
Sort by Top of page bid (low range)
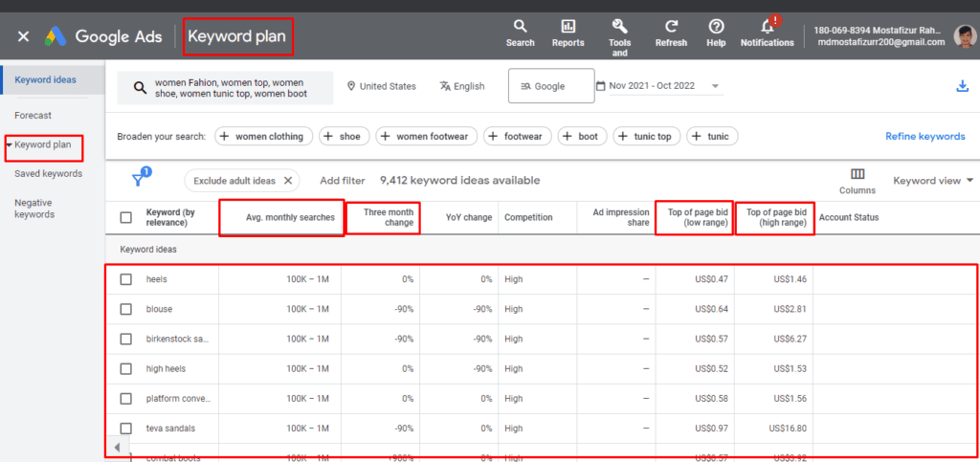698,217
